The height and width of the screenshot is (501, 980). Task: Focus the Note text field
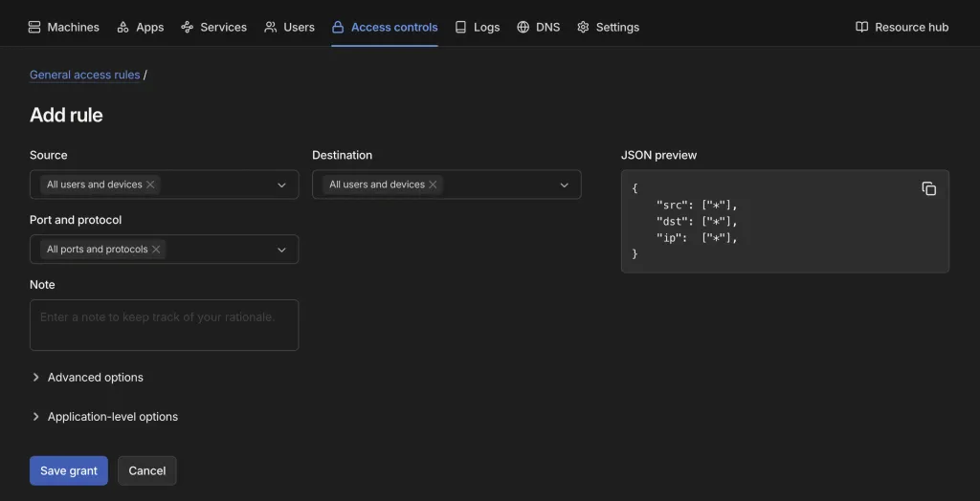click(165, 325)
